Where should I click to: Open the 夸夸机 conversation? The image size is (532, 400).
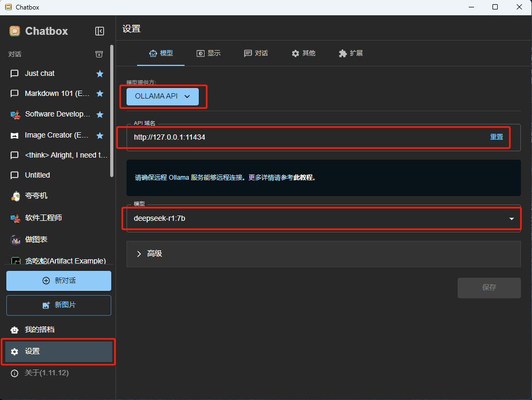(57, 196)
